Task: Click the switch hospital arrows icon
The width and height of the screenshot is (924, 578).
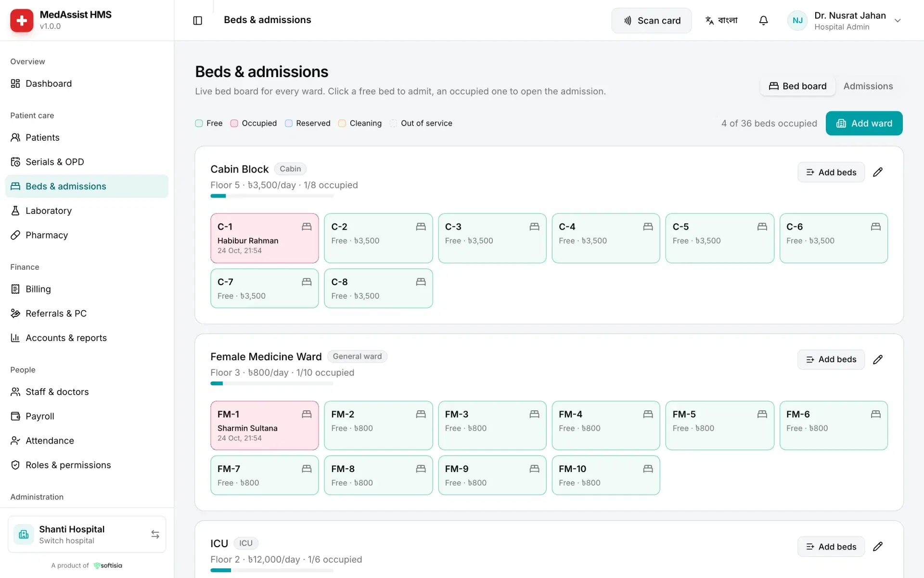Action: (x=155, y=534)
